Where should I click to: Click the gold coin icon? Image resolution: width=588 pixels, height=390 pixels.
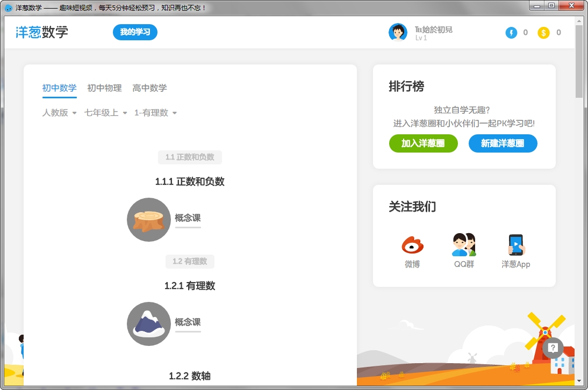pos(543,33)
